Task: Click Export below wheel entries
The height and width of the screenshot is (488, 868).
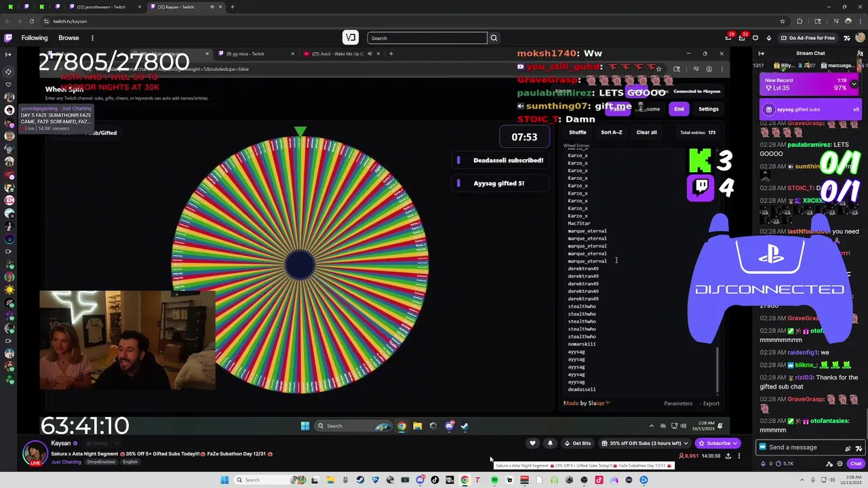Action: pos(711,403)
